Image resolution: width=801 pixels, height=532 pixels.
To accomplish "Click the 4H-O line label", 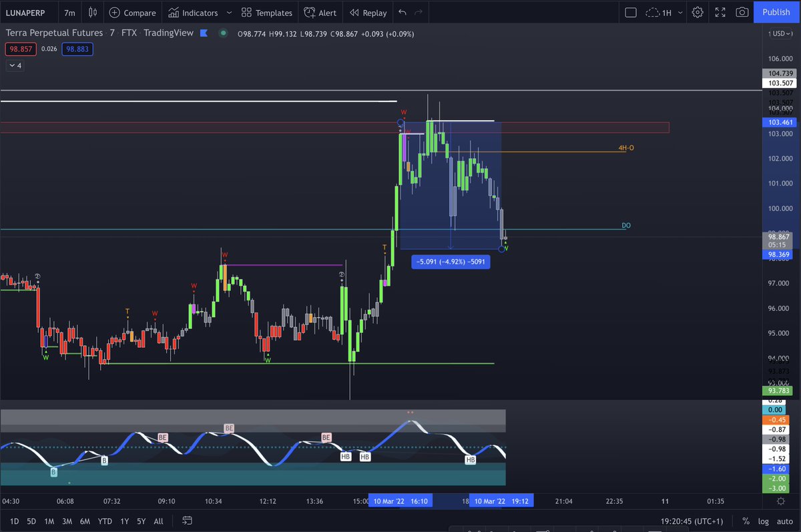I will [x=626, y=148].
